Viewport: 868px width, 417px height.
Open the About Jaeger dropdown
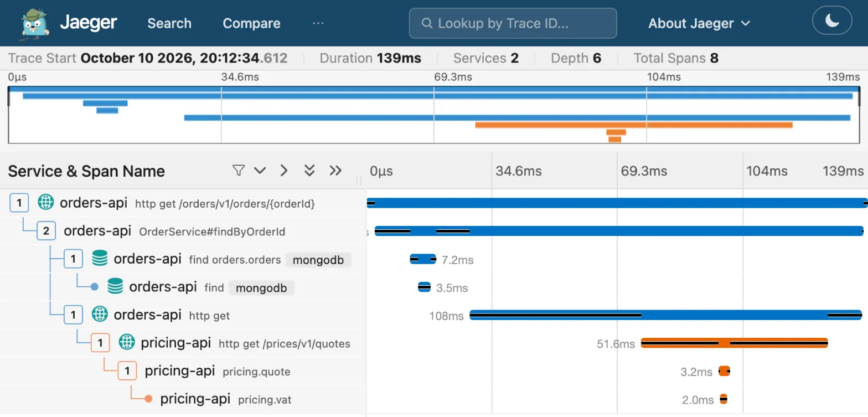pos(699,23)
